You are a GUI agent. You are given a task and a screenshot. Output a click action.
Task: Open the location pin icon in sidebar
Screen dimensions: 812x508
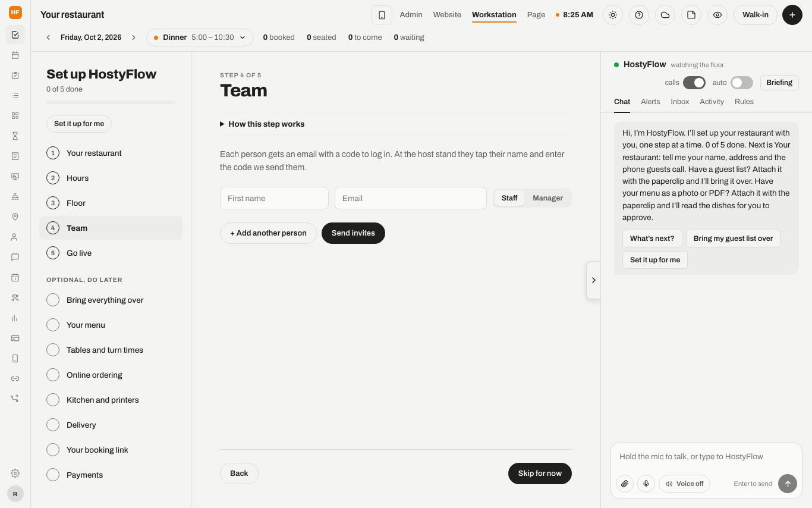pos(15,217)
